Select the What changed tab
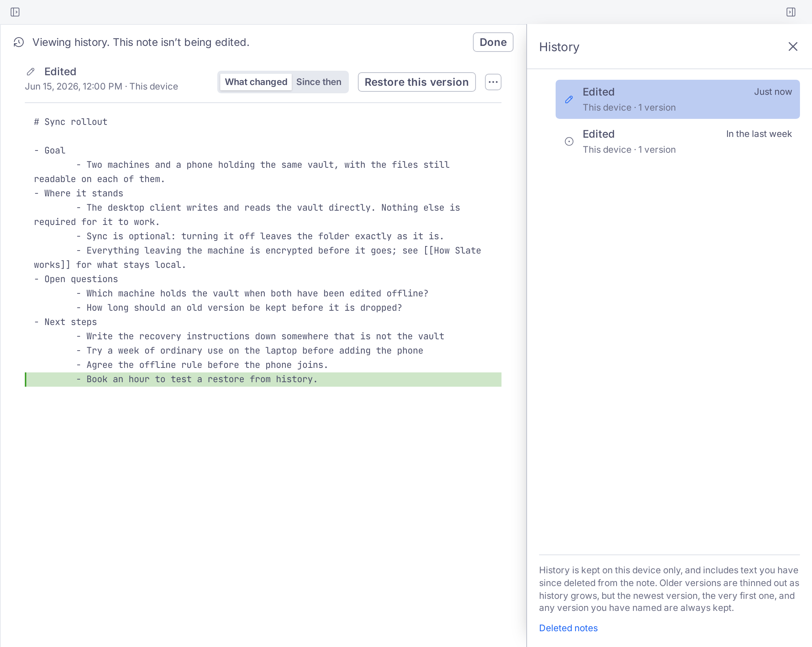Viewport: 812px width, 647px height. (x=256, y=82)
